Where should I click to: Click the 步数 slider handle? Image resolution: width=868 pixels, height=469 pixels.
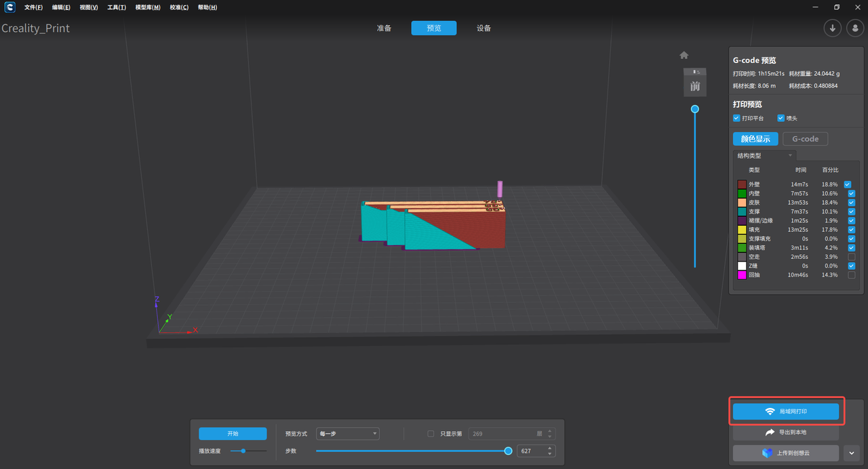coord(508,451)
